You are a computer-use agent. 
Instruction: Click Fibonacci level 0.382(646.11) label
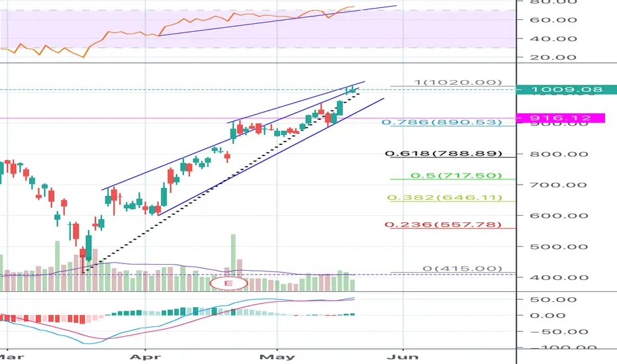click(x=445, y=197)
